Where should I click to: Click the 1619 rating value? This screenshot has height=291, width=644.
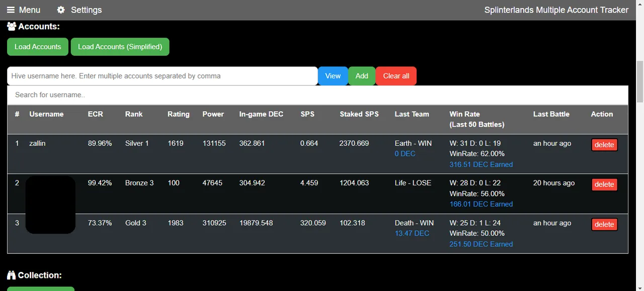(175, 143)
